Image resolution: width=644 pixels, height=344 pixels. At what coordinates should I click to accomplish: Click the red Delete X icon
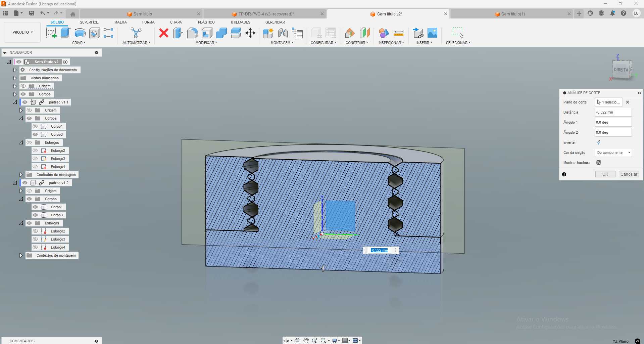164,33
